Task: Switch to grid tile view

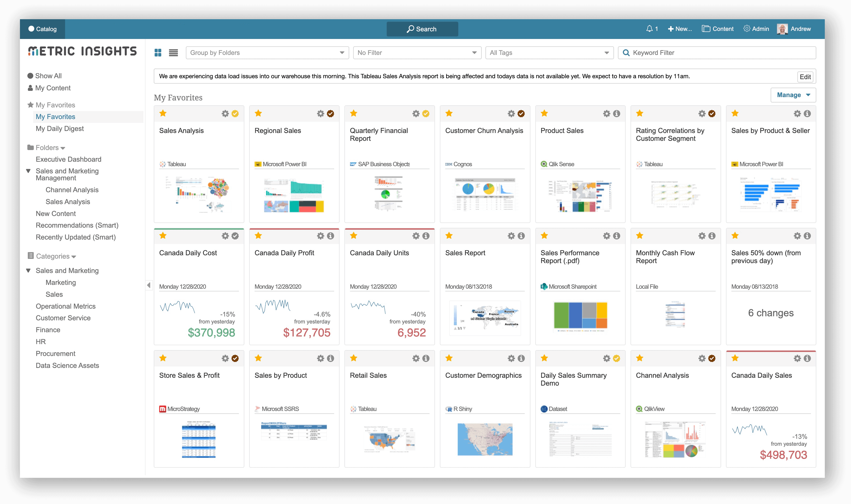Action: click(x=158, y=53)
